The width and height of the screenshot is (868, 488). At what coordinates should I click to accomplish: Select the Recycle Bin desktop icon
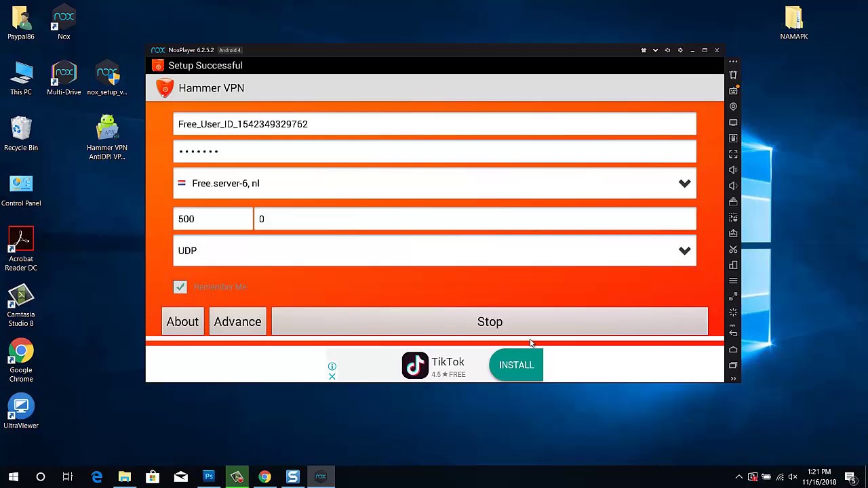click(x=21, y=134)
